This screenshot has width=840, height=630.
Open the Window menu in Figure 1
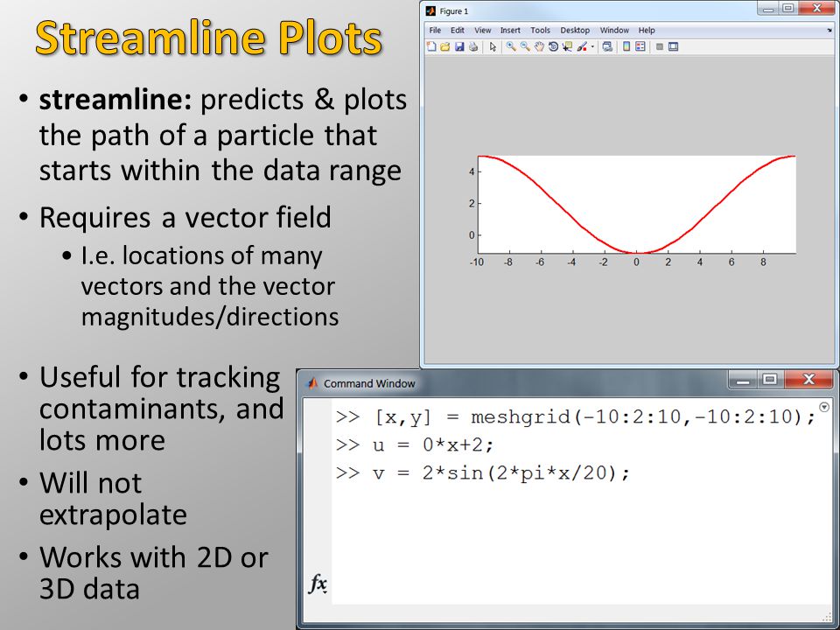pos(614,31)
